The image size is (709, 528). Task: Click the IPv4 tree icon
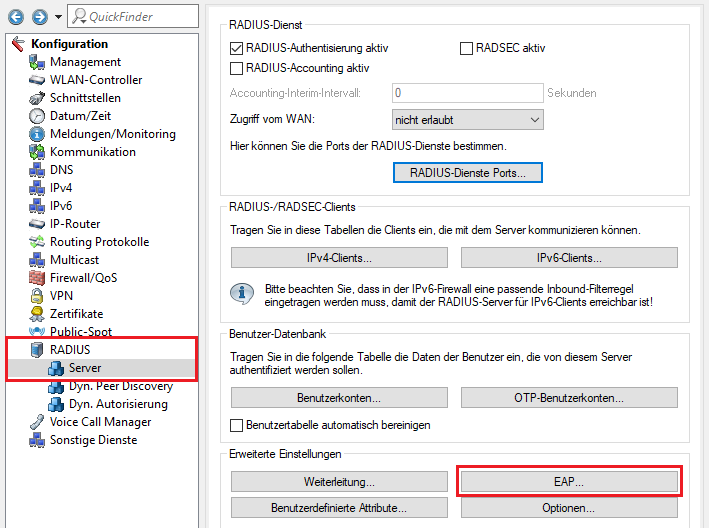click(x=37, y=188)
